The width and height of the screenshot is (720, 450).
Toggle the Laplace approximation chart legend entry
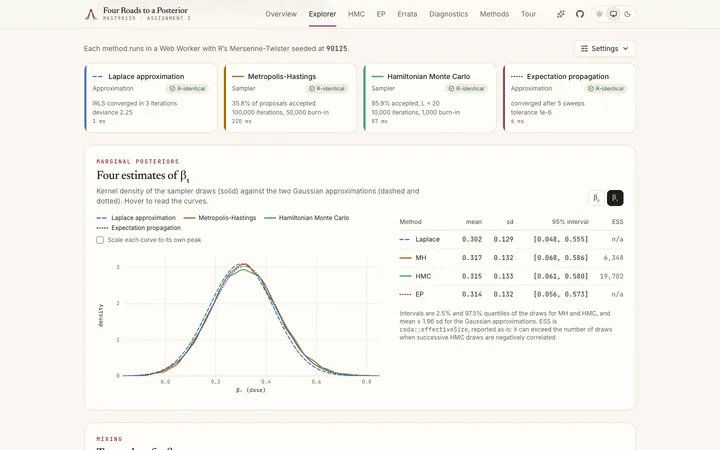[x=136, y=218]
